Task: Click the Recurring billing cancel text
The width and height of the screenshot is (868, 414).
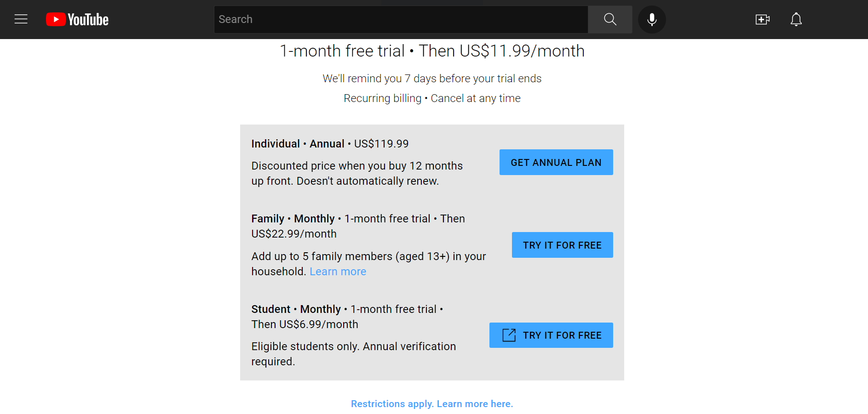Action: 432,98
